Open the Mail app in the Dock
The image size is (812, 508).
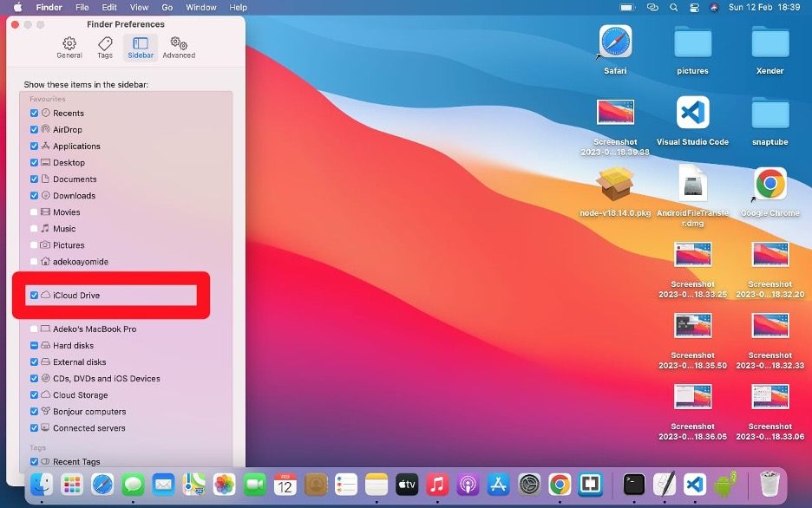[x=164, y=485]
